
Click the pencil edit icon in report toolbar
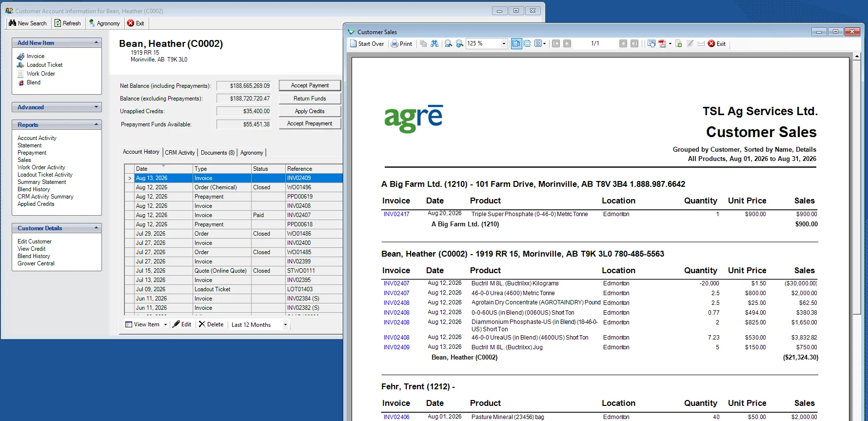690,44
